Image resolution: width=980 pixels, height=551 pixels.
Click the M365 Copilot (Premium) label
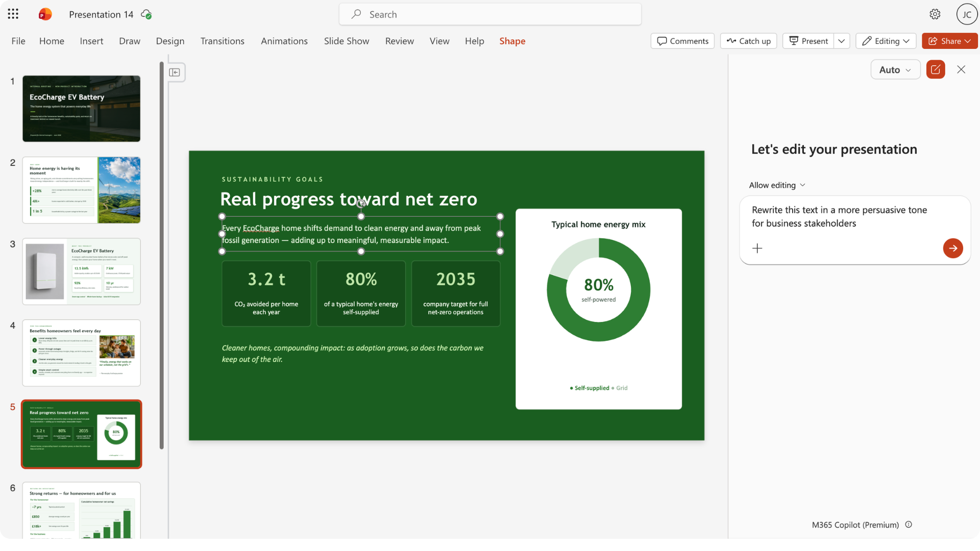[855, 524]
